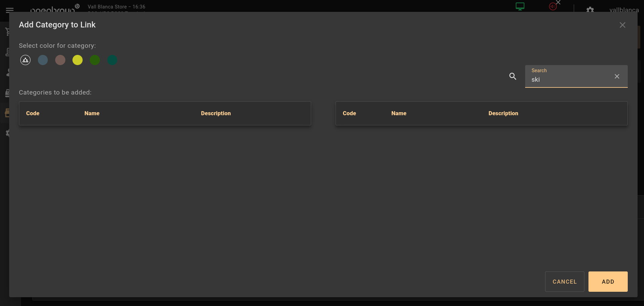Sort categories-to-add table by Code
The width and height of the screenshot is (644, 306).
(33, 113)
